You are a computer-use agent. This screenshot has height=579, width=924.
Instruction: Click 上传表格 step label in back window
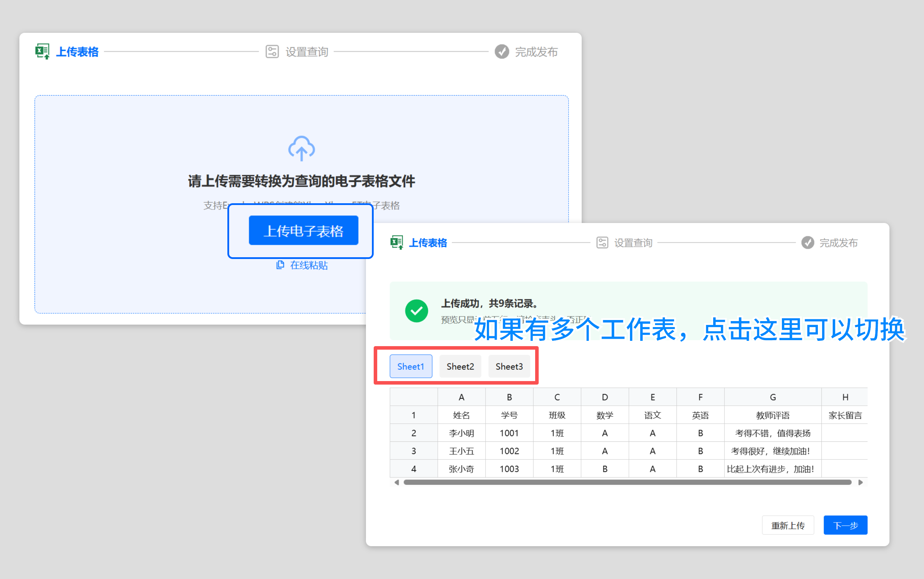click(77, 52)
